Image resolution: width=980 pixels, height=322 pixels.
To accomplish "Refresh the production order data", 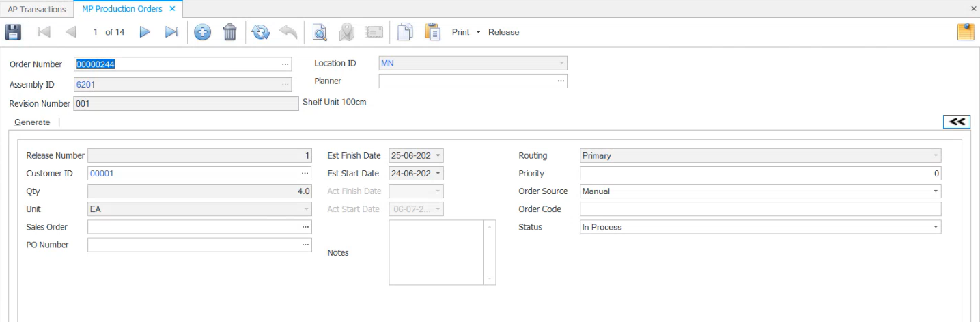I will click(x=261, y=32).
